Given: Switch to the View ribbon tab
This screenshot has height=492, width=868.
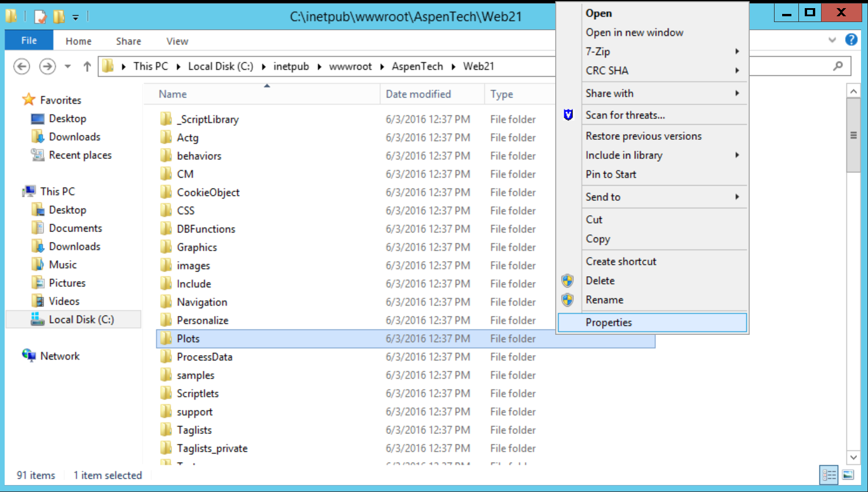Looking at the screenshot, I should pos(176,41).
